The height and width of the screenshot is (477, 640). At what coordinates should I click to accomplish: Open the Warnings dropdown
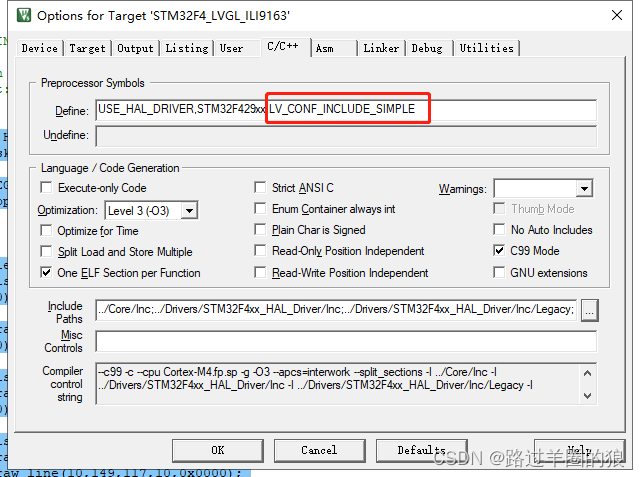coord(584,189)
